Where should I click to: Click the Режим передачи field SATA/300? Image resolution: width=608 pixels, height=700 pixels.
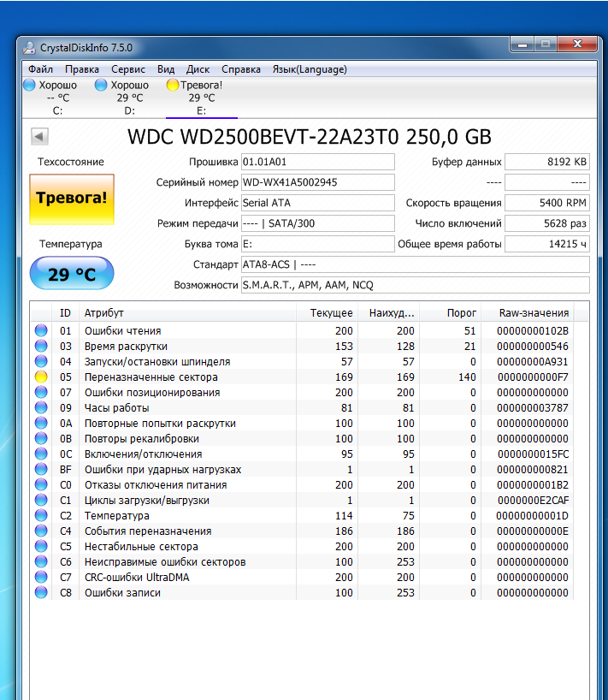tap(318, 223)
